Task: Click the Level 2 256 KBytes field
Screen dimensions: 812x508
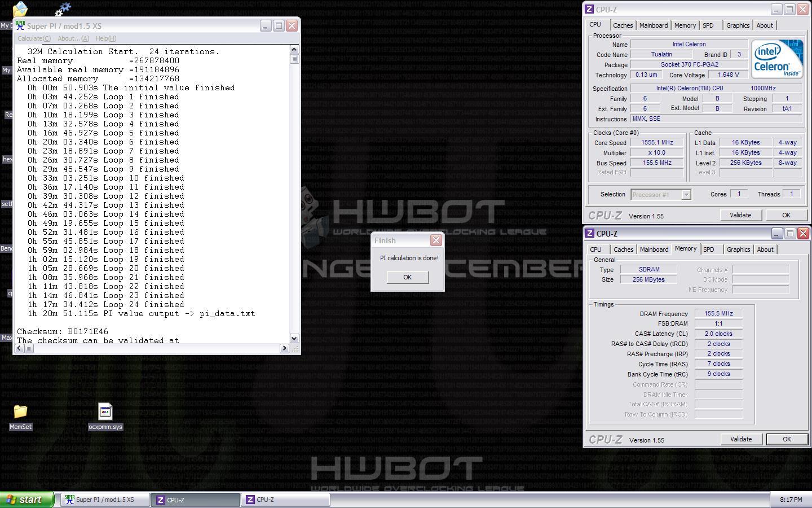Action: tap(745, 163)
